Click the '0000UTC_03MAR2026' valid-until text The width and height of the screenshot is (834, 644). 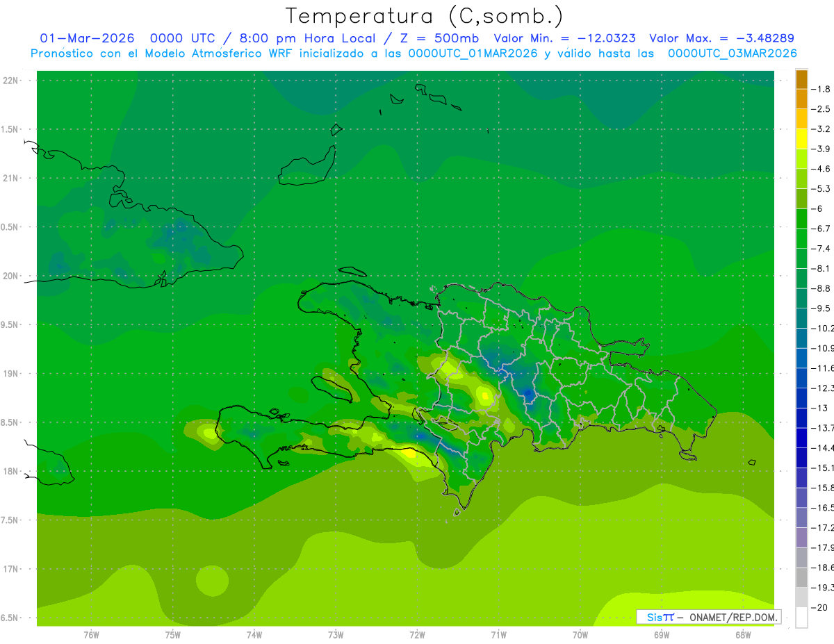pyautogui.click(x=732, y=53)
